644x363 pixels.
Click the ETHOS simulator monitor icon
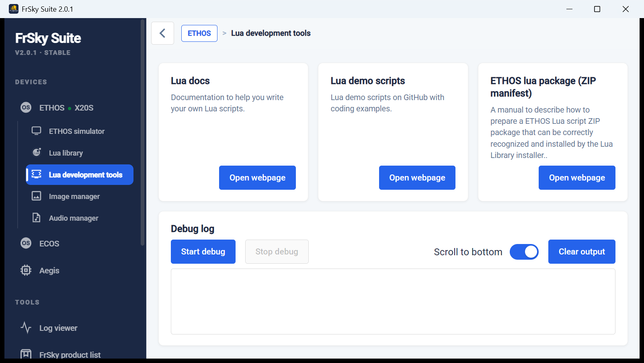(37, 131)
